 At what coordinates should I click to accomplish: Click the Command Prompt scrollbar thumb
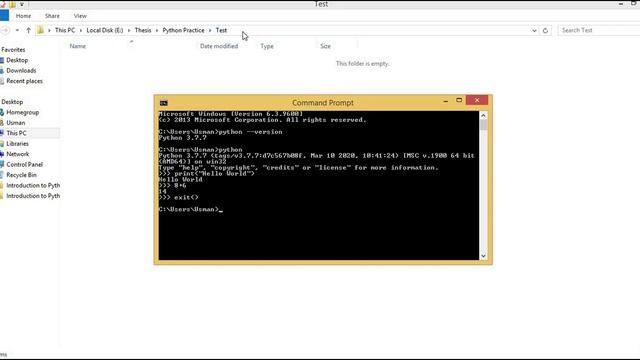(483, 124)
